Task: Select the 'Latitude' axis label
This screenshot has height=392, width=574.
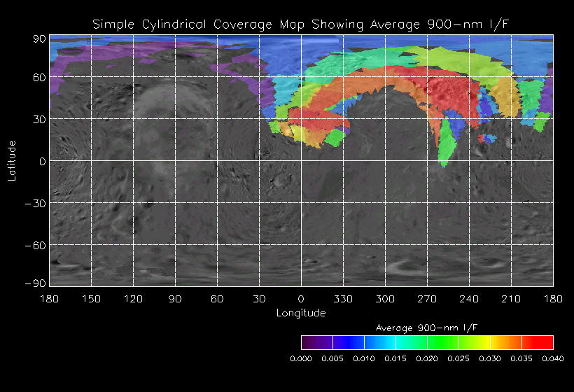Action: pos(12,161)
